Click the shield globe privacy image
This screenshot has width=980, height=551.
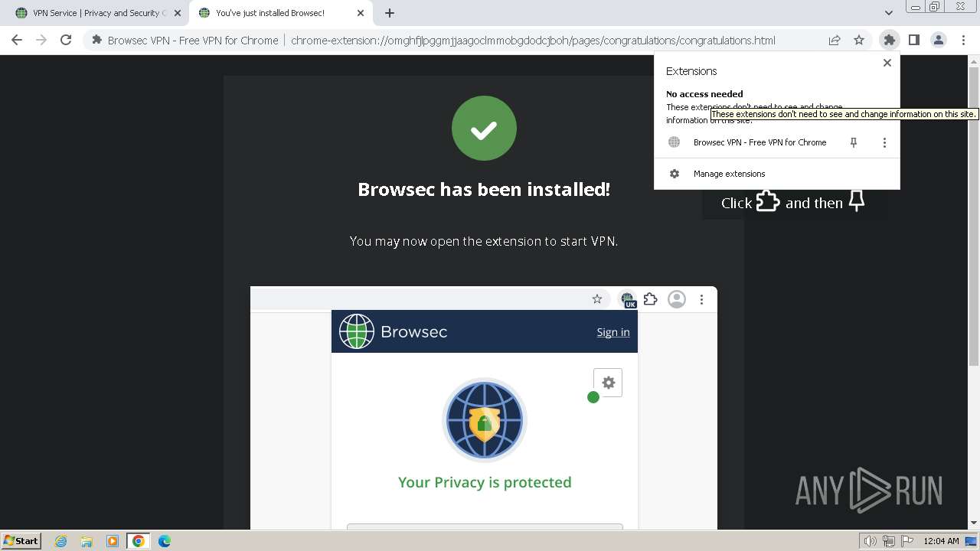484,420
